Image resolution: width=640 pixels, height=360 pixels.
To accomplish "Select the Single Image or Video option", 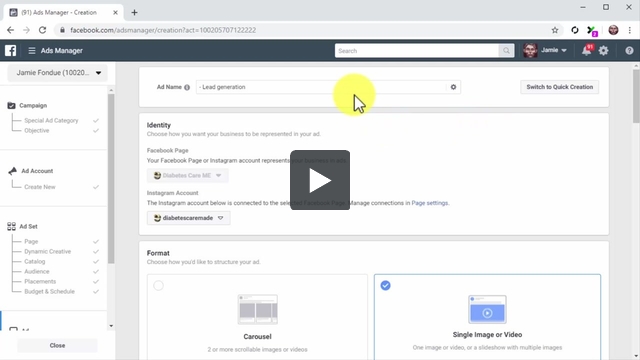I will 487,317.
